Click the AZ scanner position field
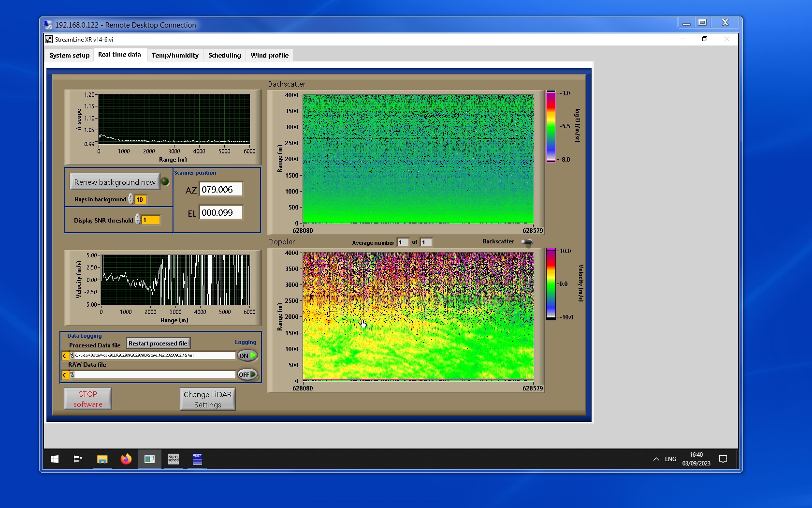The height and width of the screenshot is (508, 812). [x=221, y=190]
